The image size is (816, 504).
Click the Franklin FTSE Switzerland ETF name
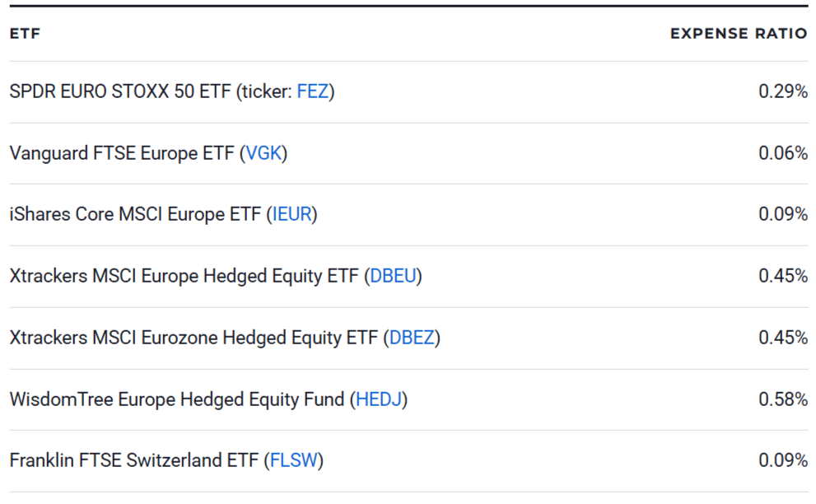click(x=134, y=460)
